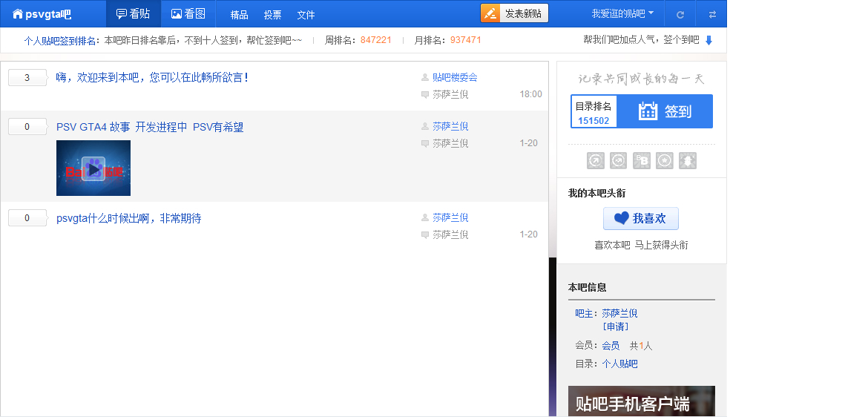Click the blue down arrow beside 签个到吧
The height and width of the screenshot is (417, 868).
point(708,40)
